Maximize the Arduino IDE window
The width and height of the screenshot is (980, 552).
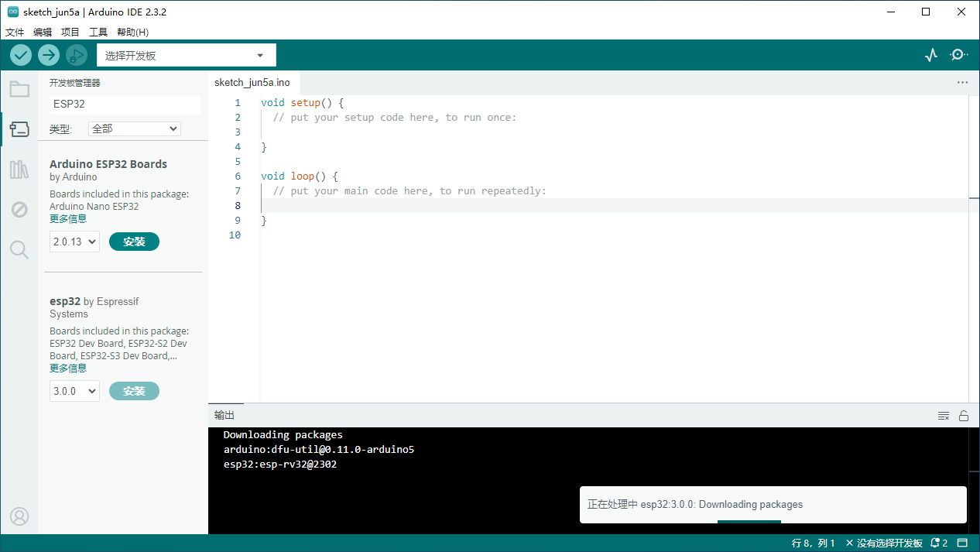click(926, 12)
